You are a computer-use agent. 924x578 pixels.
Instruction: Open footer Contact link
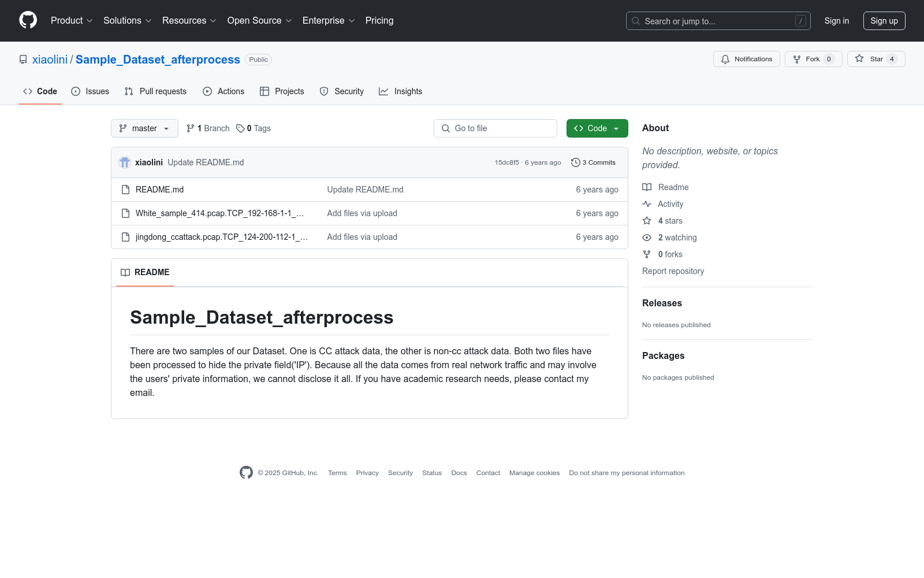pyautogui.click(x=488, y=473)
